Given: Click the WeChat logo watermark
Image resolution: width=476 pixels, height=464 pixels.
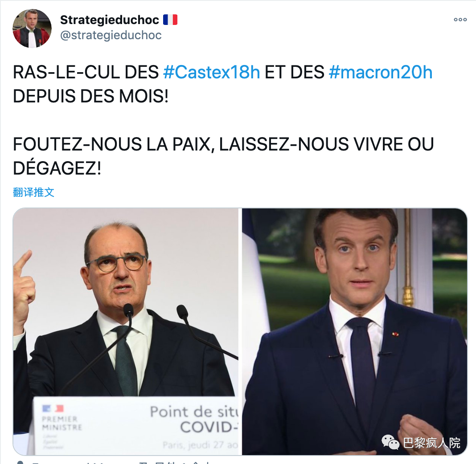Looking at the screenshot, I should click(390, 442).
